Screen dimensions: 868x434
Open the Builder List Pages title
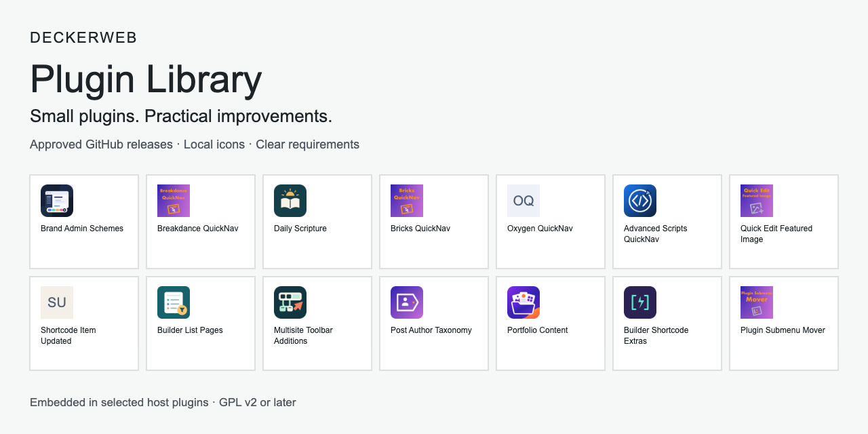190,330
